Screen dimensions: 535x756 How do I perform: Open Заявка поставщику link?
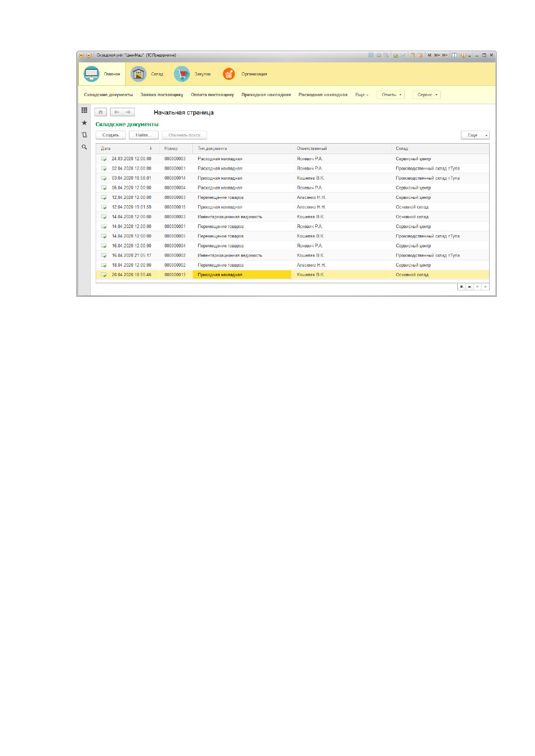[162, 95]
